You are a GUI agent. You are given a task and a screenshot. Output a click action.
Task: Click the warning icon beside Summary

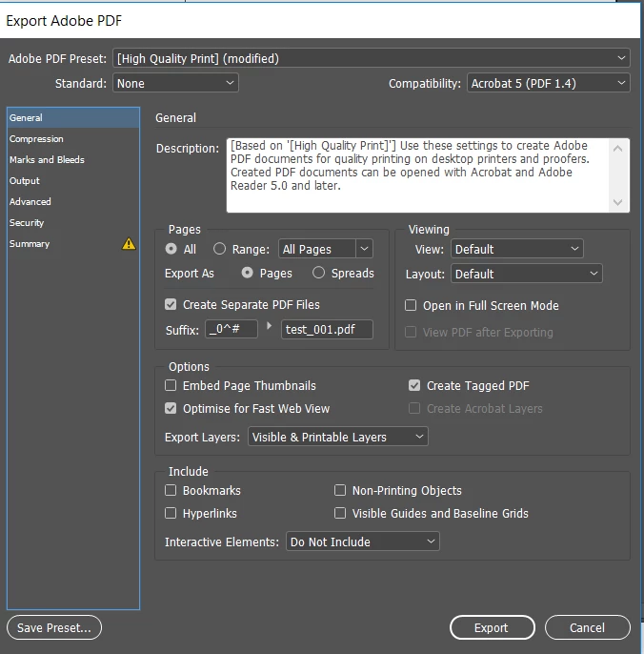coord(129,244)
